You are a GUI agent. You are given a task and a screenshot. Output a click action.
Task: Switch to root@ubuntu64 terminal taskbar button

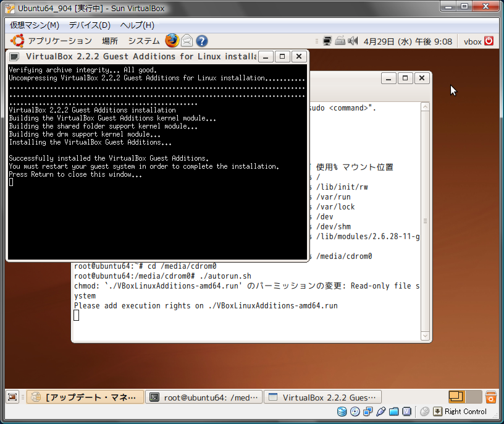[204, 397]
